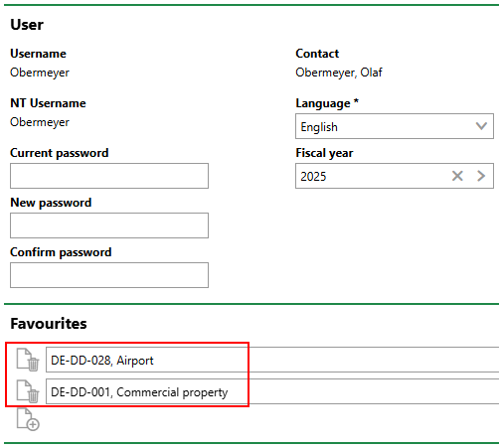Viewport: 499px width, 448px height.
Task: Select the Confirm password field
Action: coord(109,275)
